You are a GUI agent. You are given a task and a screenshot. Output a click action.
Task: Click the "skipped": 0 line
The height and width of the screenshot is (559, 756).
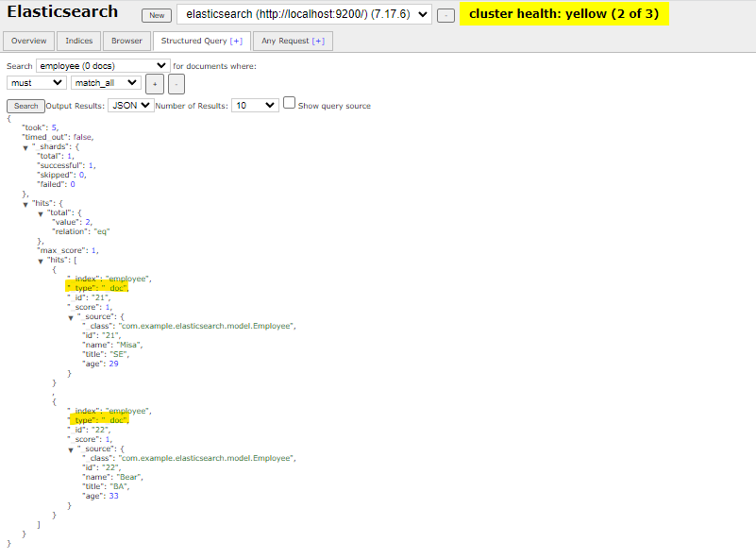pos(61,175)
